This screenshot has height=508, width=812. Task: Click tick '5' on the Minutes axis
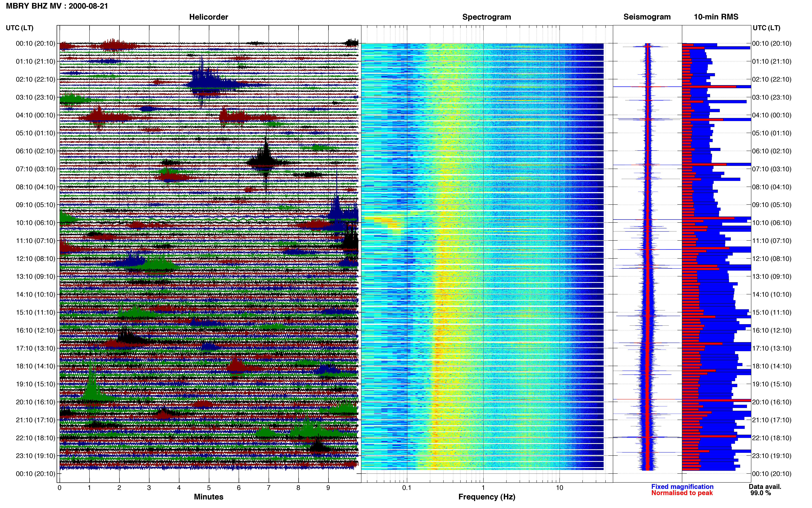pos(209,488)
